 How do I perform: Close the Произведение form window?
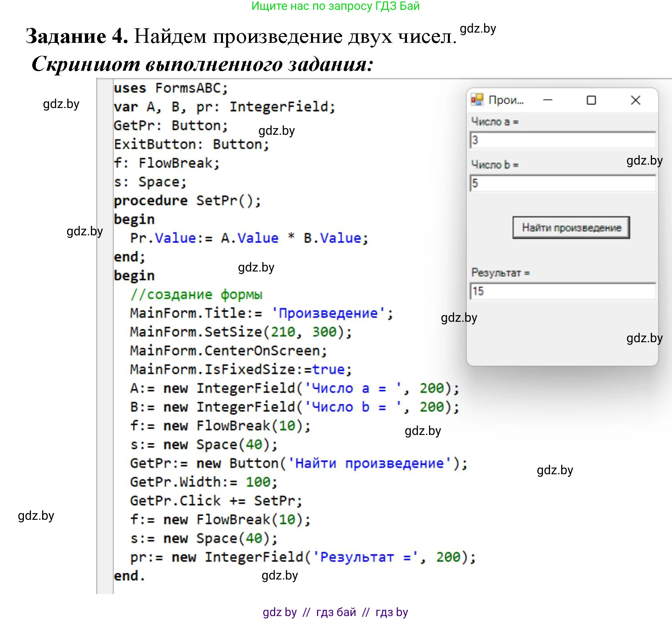click(x=635, y=100)
